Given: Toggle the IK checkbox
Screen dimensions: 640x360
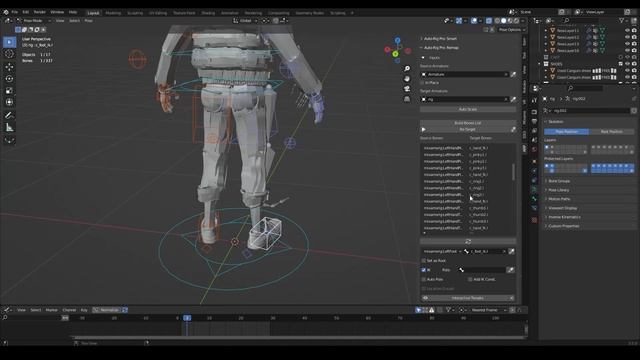Looking at the screenshot, I should [423, 270].
